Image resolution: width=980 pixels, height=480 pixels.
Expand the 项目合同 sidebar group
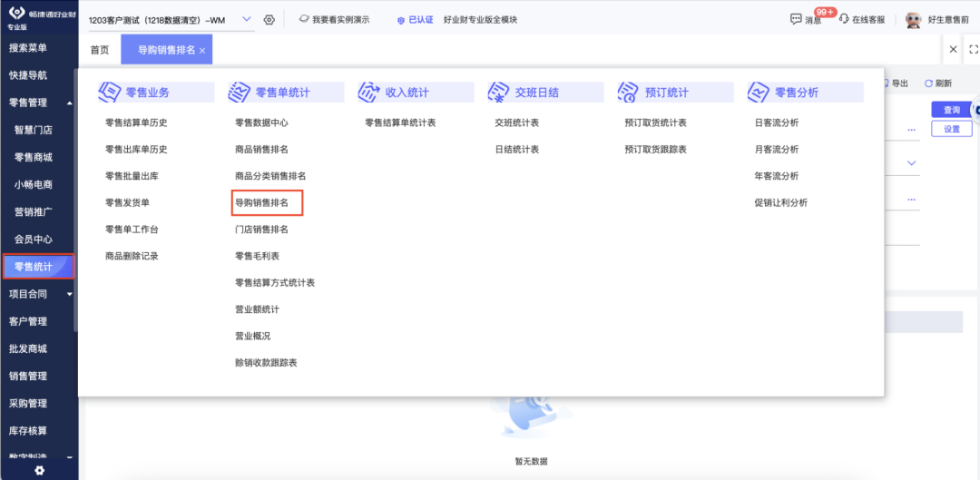pos(69,294)
